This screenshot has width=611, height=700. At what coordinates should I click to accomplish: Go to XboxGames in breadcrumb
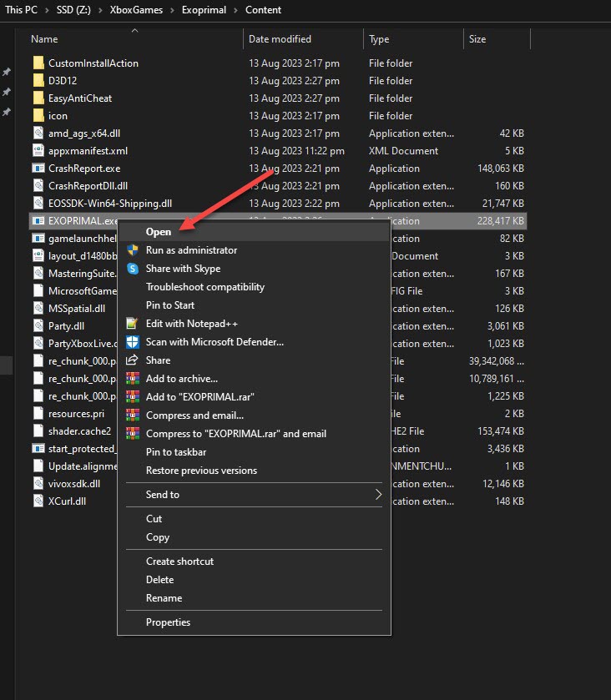[136, 10]
